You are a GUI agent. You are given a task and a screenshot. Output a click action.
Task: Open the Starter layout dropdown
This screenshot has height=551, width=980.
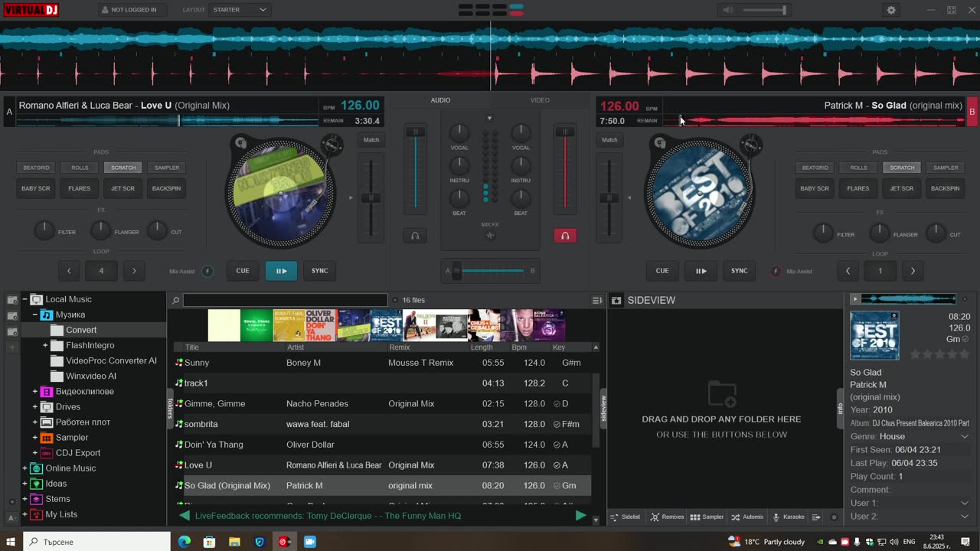(x=240, y=10)
